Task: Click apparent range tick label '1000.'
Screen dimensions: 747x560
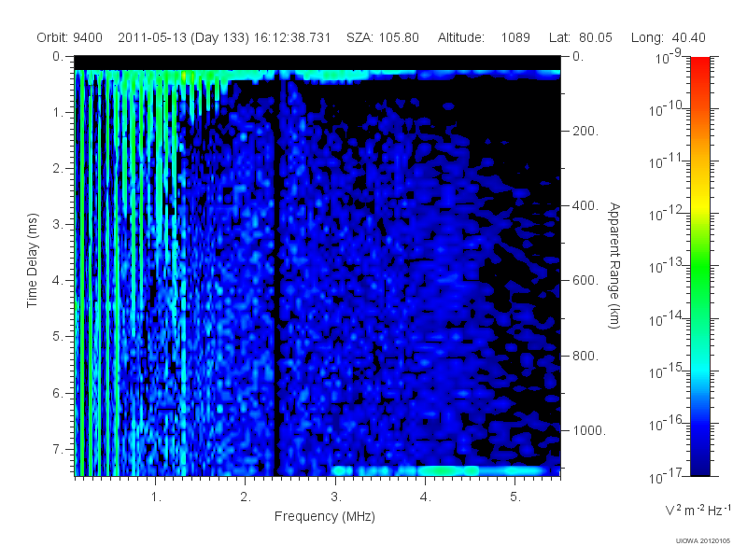Action: click(x=589, y=430)
